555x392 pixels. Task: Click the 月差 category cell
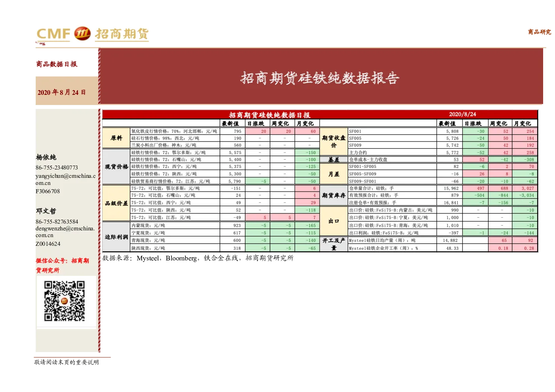click(333, 174)
